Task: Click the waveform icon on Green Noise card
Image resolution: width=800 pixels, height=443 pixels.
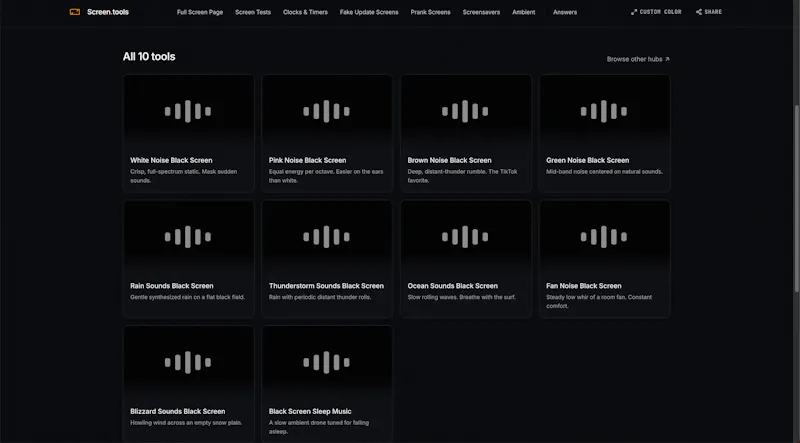Action: [604, 111]
